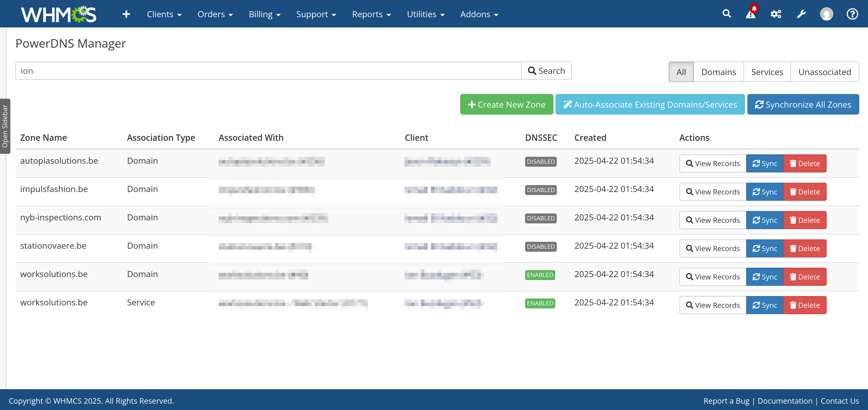Select the Domains filter tab
Image resolution: width=868 pixels, height=410 pixels.
pos(718,72)
